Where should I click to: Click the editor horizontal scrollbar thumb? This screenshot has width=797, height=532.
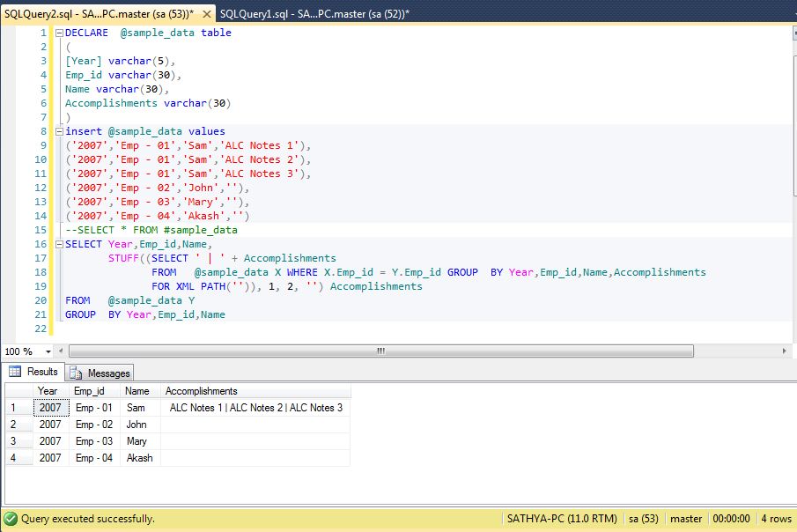pyautogui.click(x=381, y=351)
